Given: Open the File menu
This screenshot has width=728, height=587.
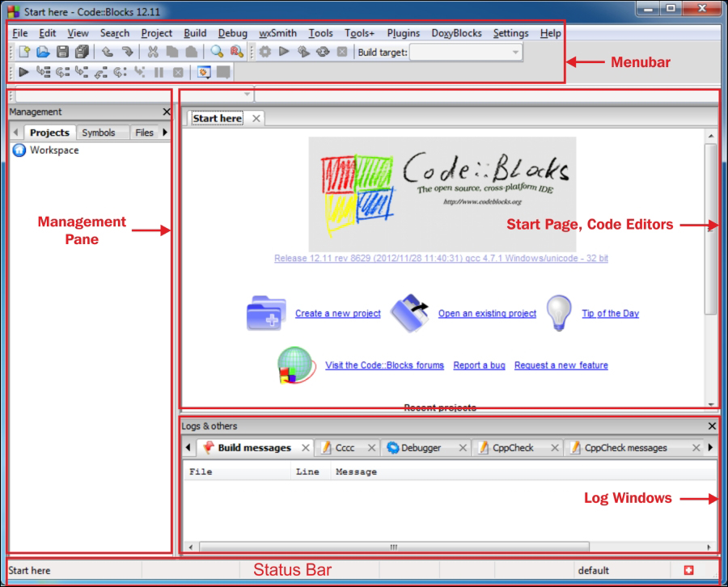Looking at the screenshot, I should pos(20,33).
